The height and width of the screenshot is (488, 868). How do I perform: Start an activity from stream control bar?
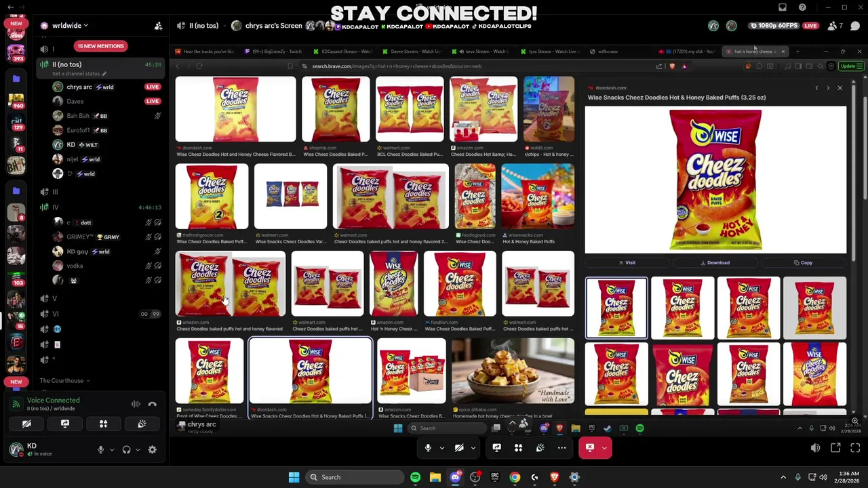(x=518, y=448)
